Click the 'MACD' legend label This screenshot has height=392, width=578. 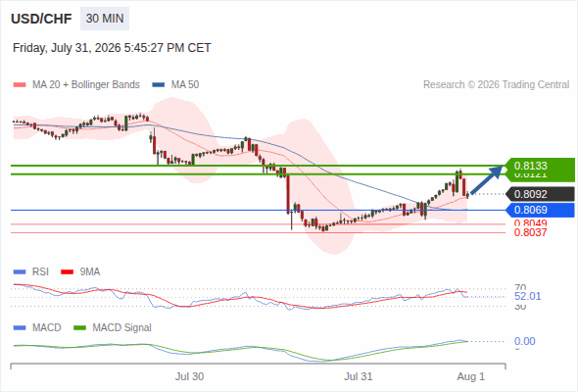[46, 328]
